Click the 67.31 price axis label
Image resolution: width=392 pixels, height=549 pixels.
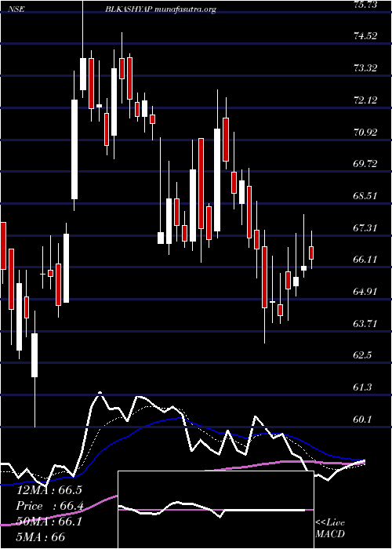tap(365, 228)
